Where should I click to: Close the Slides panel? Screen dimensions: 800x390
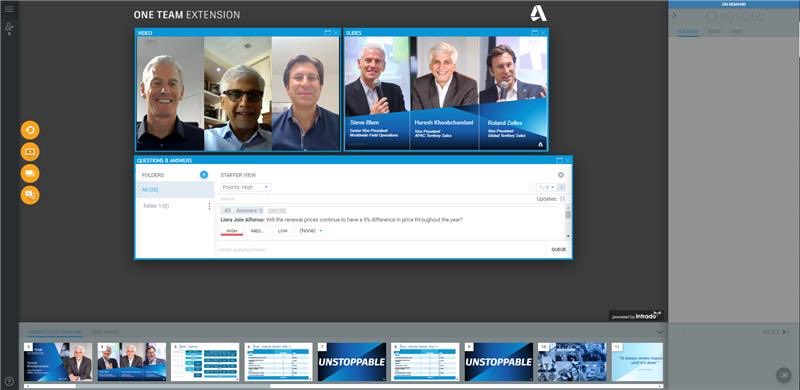pos(542,33)
